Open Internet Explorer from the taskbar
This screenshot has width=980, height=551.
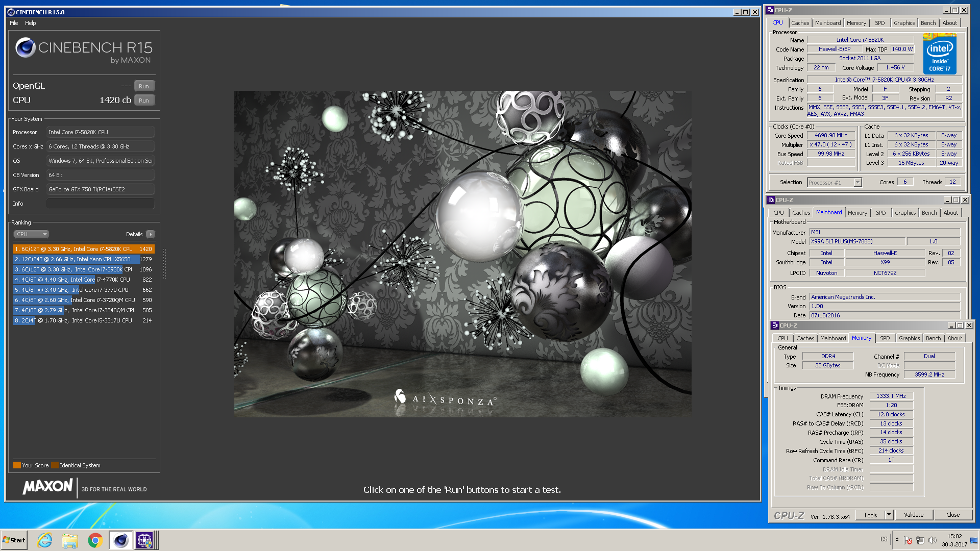[45, 540]
